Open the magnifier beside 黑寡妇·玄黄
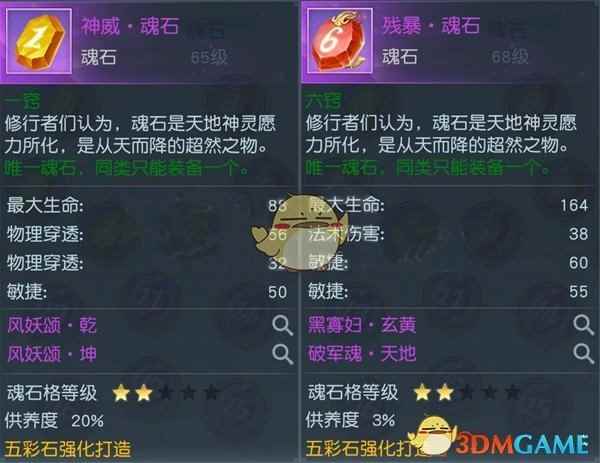 [x=584, y=326]
